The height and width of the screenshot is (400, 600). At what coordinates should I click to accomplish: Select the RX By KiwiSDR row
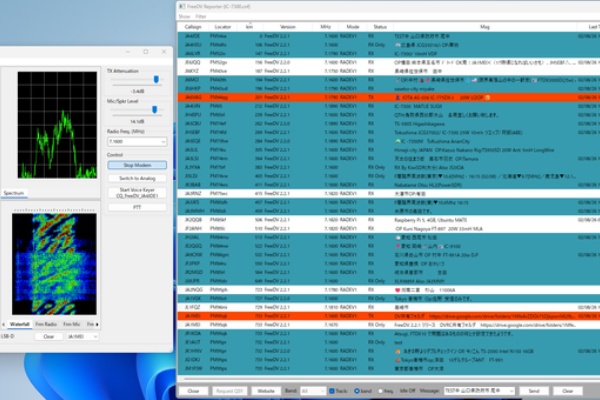pos(389,167)
